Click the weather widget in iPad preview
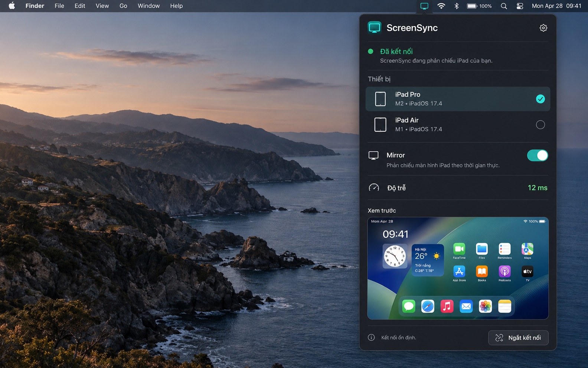The height and width of the screenshot is (368, 588). point(428,260)
